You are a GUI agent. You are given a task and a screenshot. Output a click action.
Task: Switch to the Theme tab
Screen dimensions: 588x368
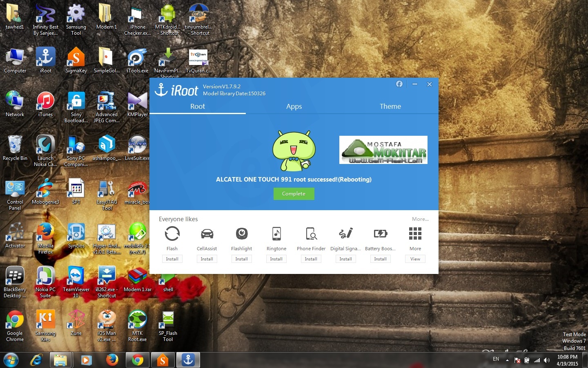click(x=390, y=106)
